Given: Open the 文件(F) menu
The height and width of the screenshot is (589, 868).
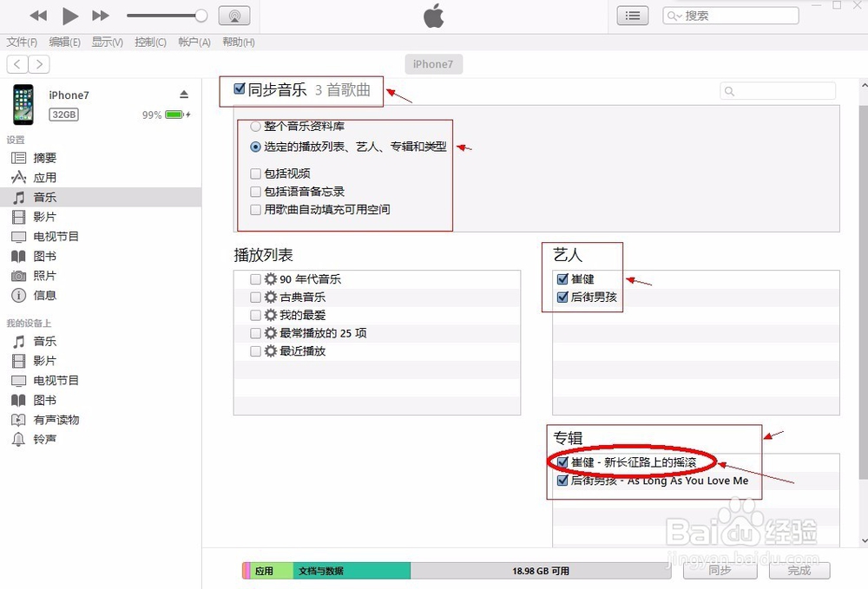Looking at the screenshot, I should click(x=22, y=42).
